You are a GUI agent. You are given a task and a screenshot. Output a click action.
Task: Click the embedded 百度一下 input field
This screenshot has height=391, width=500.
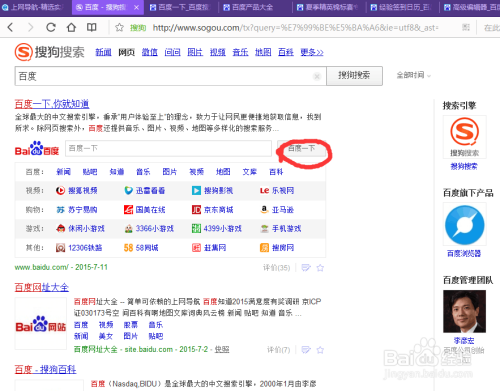[x=168, y=148]
